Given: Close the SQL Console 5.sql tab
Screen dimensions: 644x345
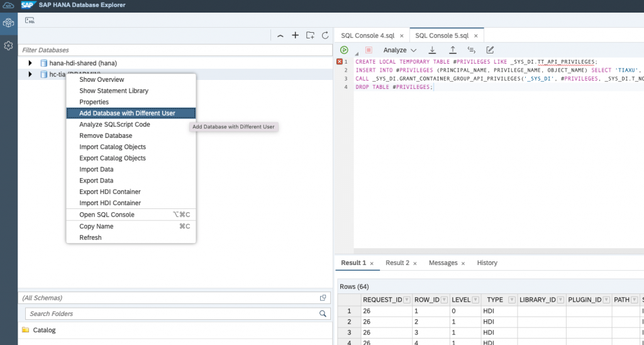Looking at the screenshot, I should point(476,36).
